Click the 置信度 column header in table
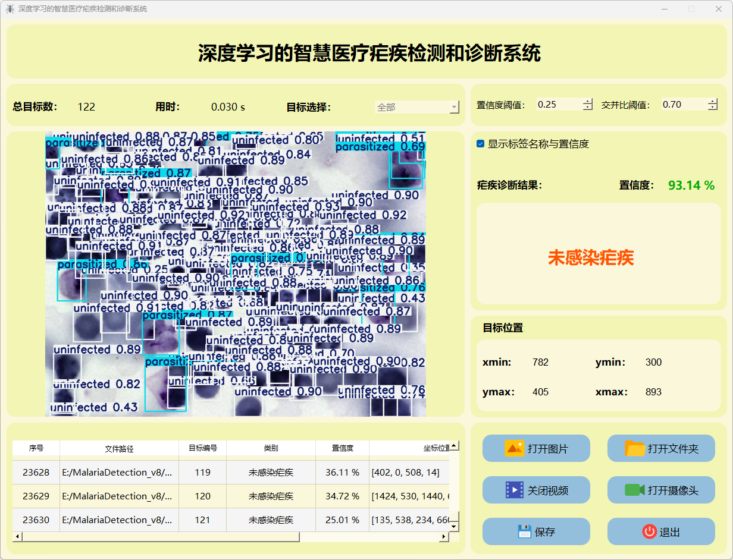 click(x=342, y=448)
